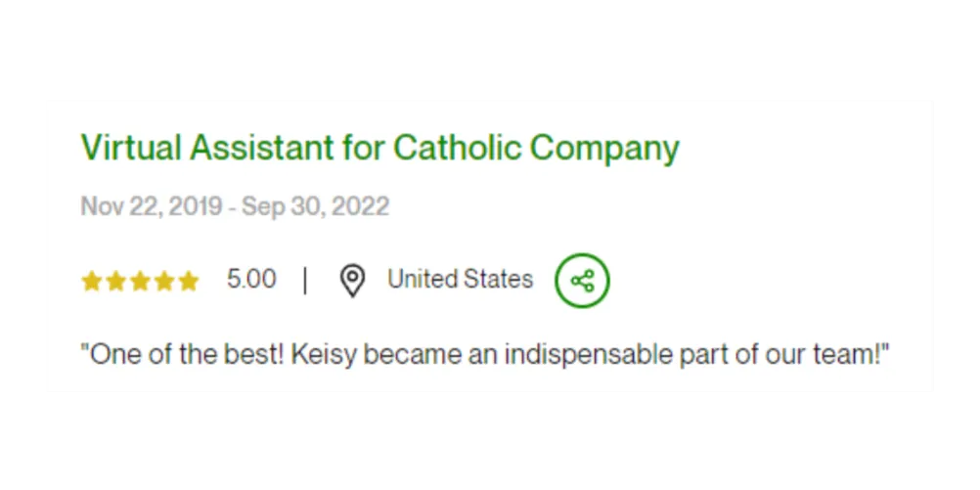This screenshot has height=490, width=980.
Task: Click the end date Sep 30, 2022
Action: pos(316,206)
